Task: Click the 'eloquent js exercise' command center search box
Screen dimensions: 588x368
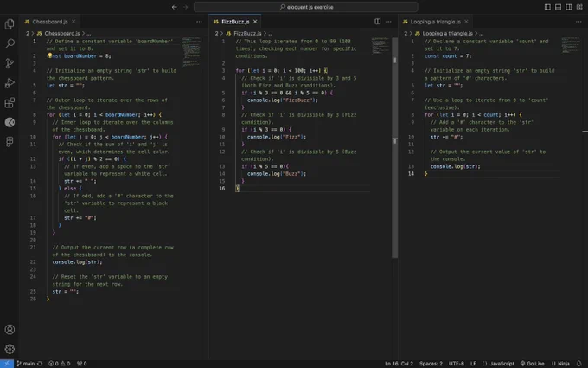Action: tap(305, 7)
